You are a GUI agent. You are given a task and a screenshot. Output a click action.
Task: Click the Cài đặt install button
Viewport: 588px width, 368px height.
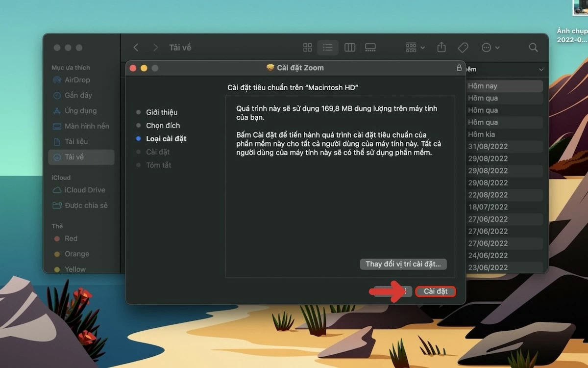435,291
